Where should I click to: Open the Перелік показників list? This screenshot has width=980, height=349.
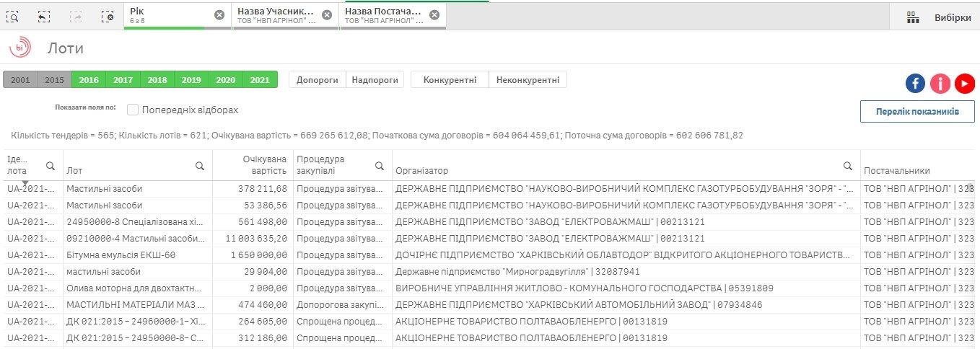pos(917,112)
